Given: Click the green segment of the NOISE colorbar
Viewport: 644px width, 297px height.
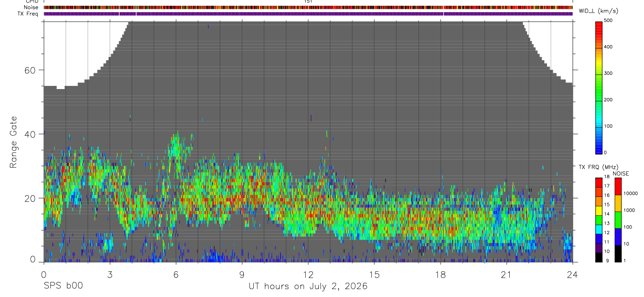Looking at the screenshot, I should [618, 220].
